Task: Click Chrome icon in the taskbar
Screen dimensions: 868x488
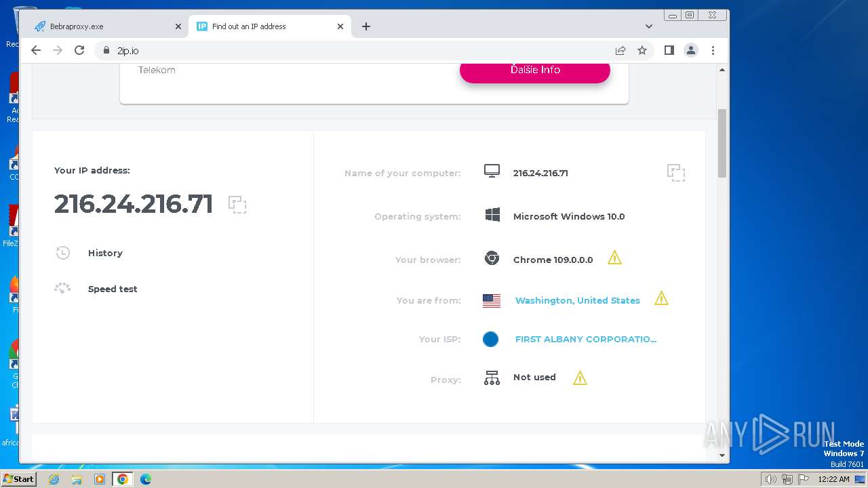Action: tap(123, 479)
